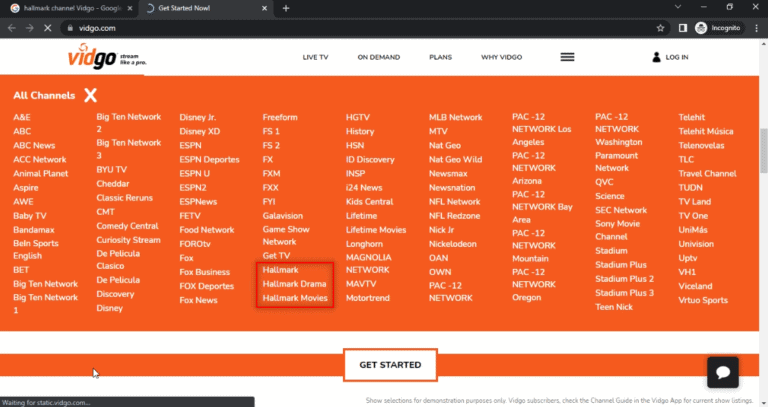This screenshot has width=768, height=407.
Task: Choose the Univision channel
Action: (x=696, y=244)
